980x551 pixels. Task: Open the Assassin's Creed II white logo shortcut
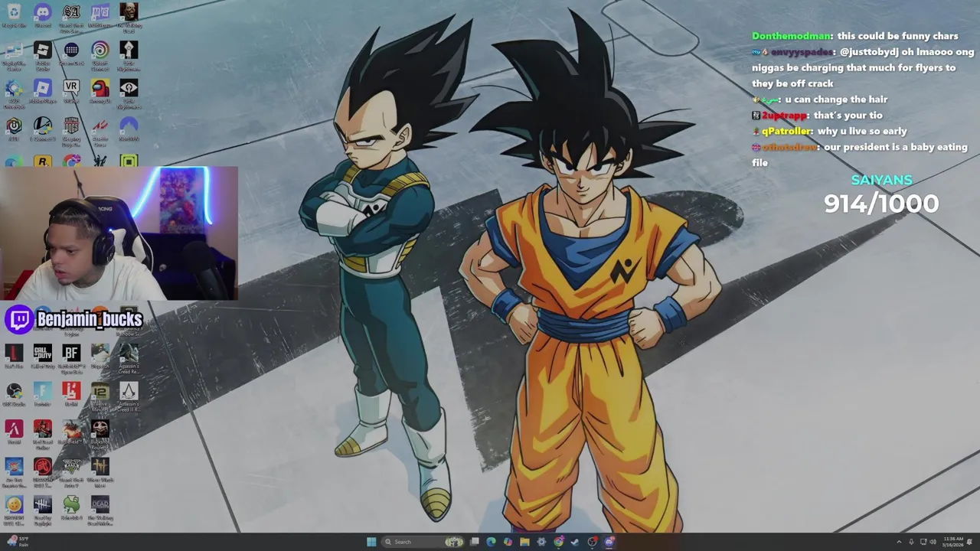coord(129,396)
